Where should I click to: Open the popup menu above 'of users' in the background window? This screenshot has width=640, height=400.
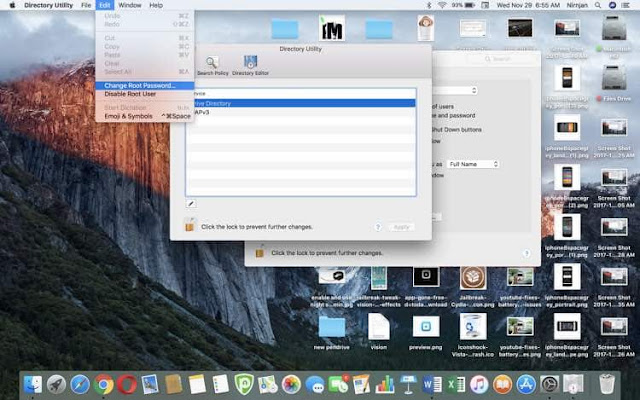pos(455,90)
